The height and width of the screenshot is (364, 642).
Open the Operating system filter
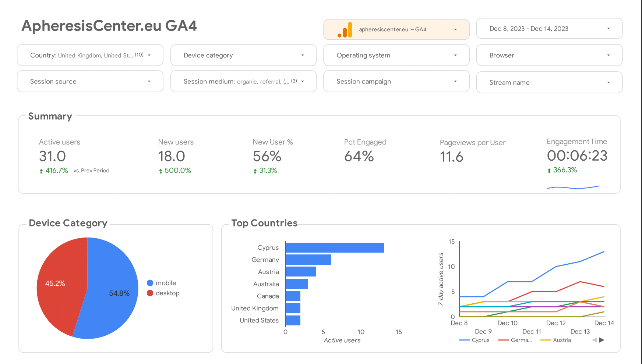(x=396, y=55)
